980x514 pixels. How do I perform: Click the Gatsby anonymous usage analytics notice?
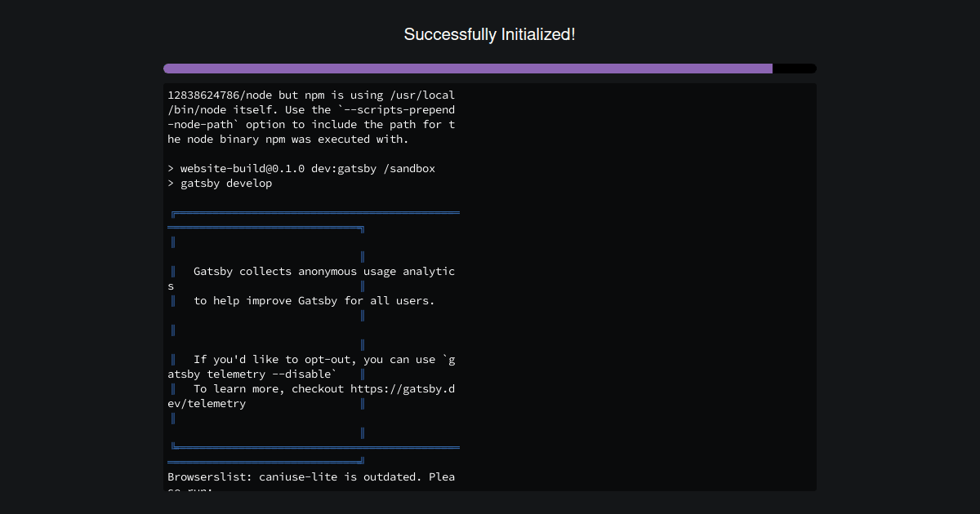click(324, 271)
